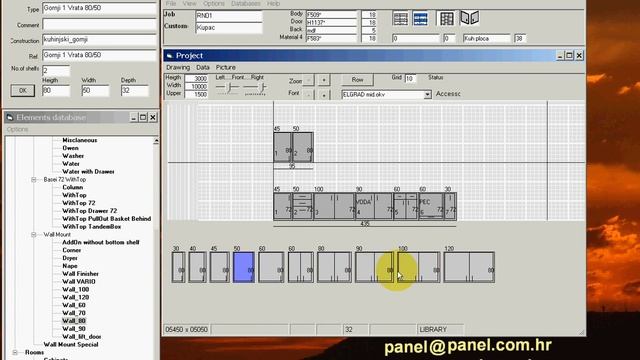The height and width of the screenshot is (360, 640).
Task: Click the open doors icon
Action: [469, 18]
